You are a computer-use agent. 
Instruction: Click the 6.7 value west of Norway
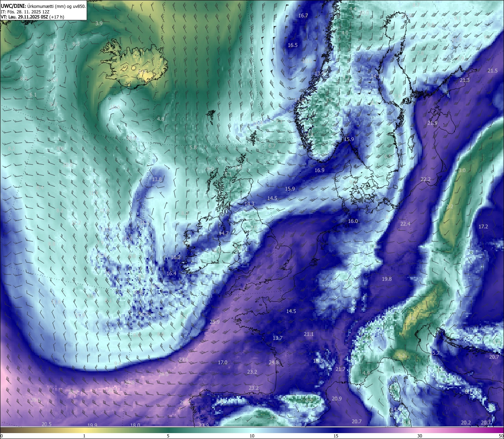272,146
